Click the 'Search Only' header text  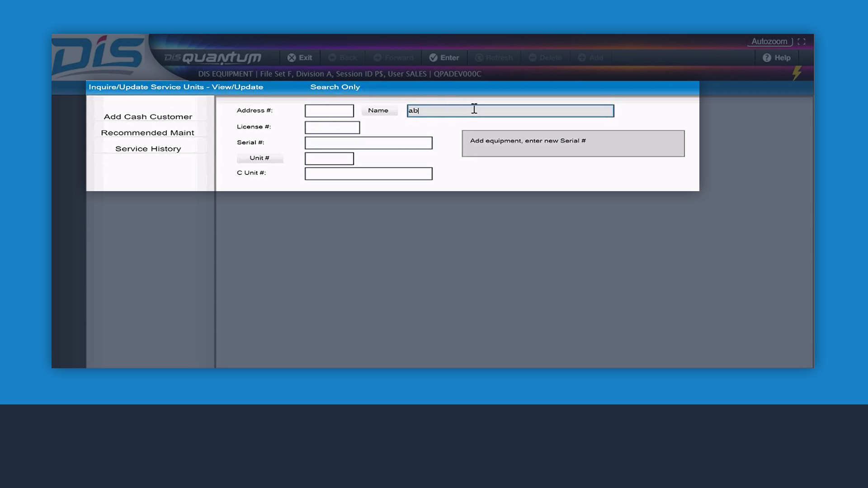335,87
